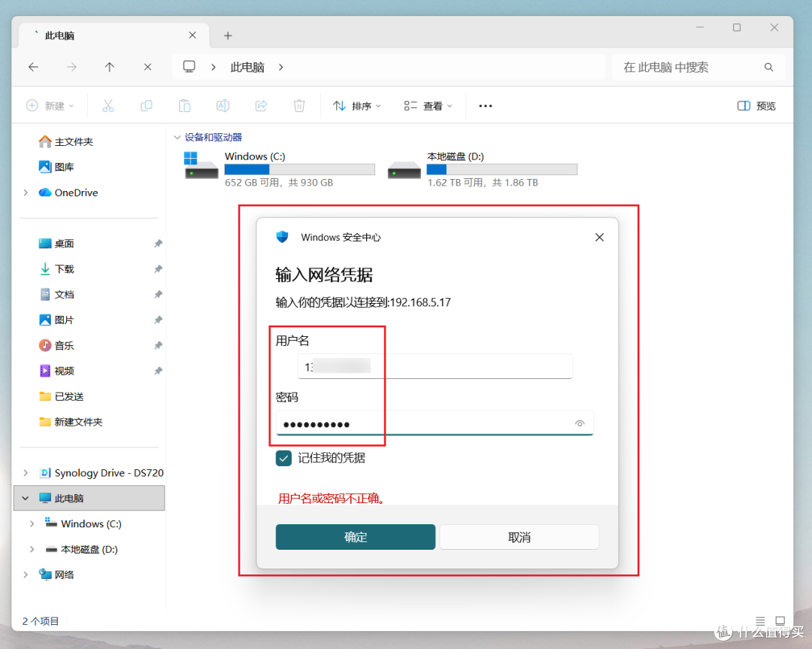Viewport: 812px width, 649px height.
Task: Click pin icon next to 视频
Action: point(158,371)
